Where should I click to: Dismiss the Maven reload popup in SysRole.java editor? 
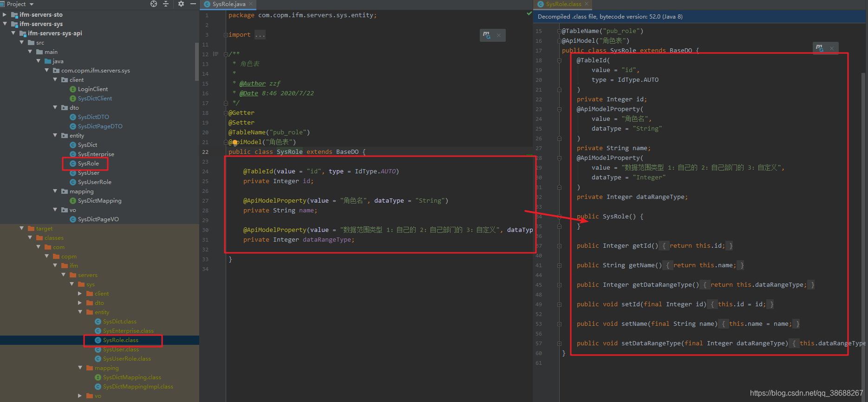[x=499, y=35]
